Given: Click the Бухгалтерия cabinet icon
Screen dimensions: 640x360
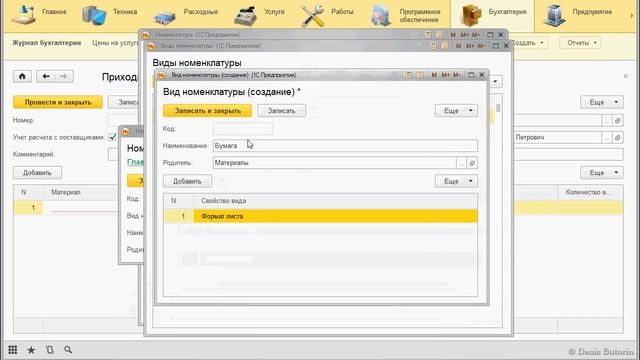Looking at the screenshot, I should pos(470,15).
